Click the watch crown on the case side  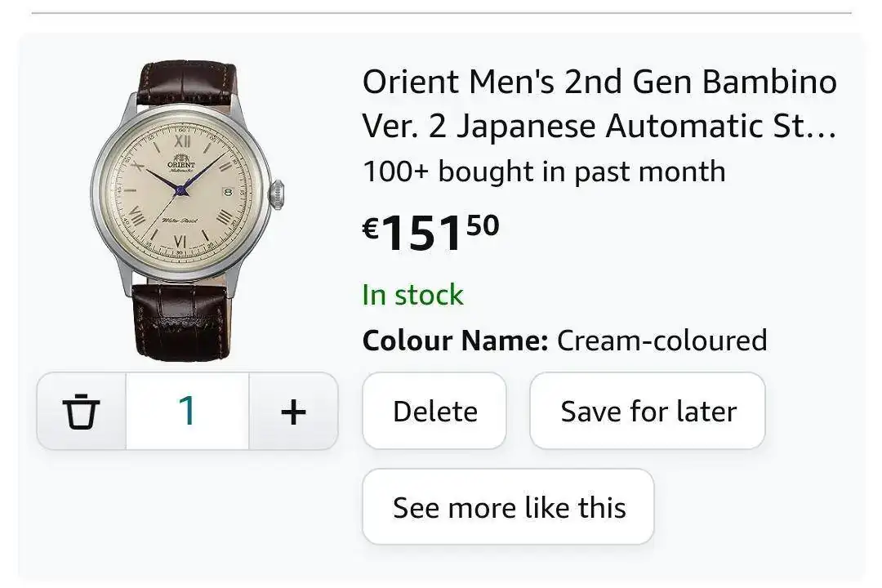click(278, 194)
